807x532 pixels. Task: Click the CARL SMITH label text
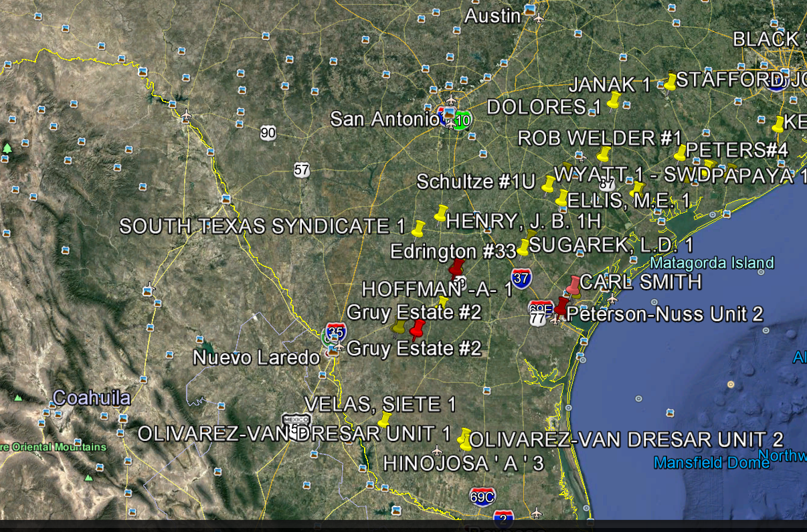pos(640,282)
